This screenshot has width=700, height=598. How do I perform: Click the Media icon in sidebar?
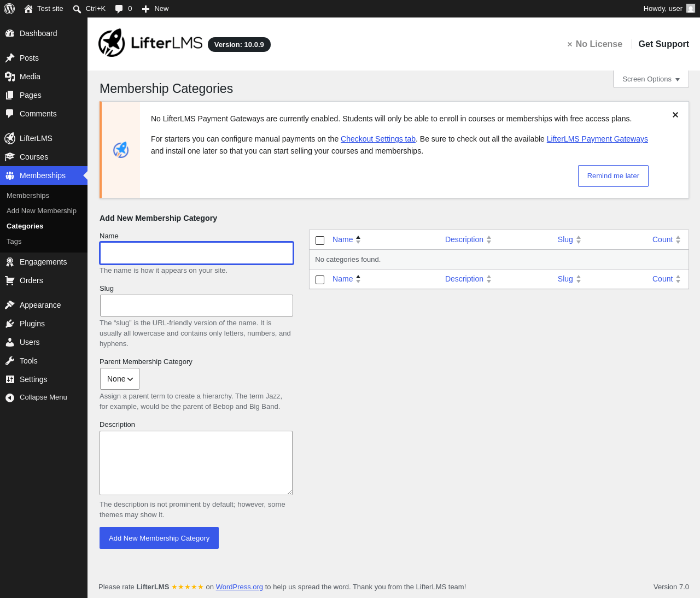(x=10, y=77)
